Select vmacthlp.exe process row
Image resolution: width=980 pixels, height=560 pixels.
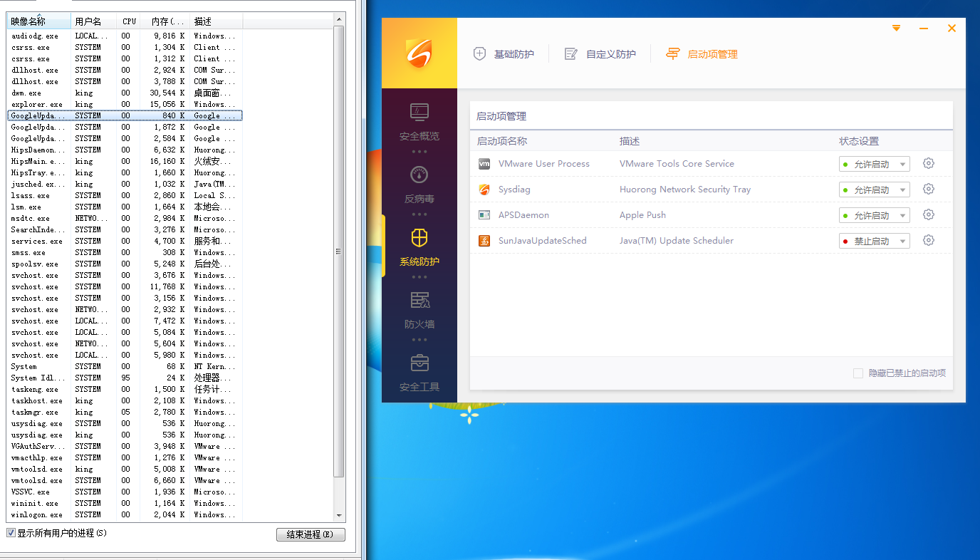[125, 457]
